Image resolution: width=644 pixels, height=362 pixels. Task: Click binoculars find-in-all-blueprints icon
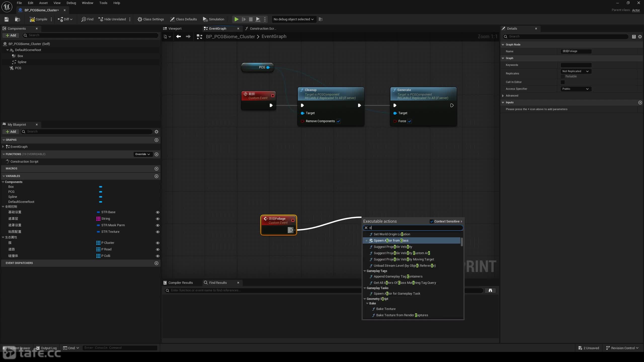click(490, 290)
